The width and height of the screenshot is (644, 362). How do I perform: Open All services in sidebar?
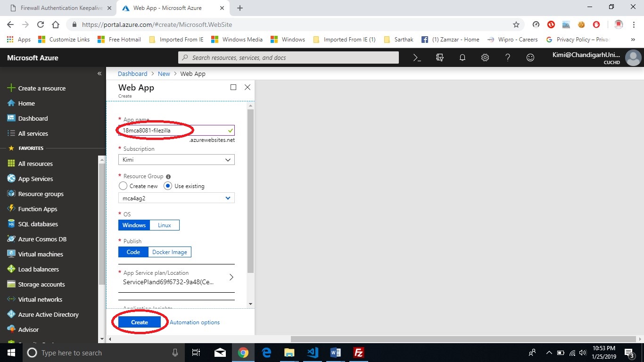[28, 133]
